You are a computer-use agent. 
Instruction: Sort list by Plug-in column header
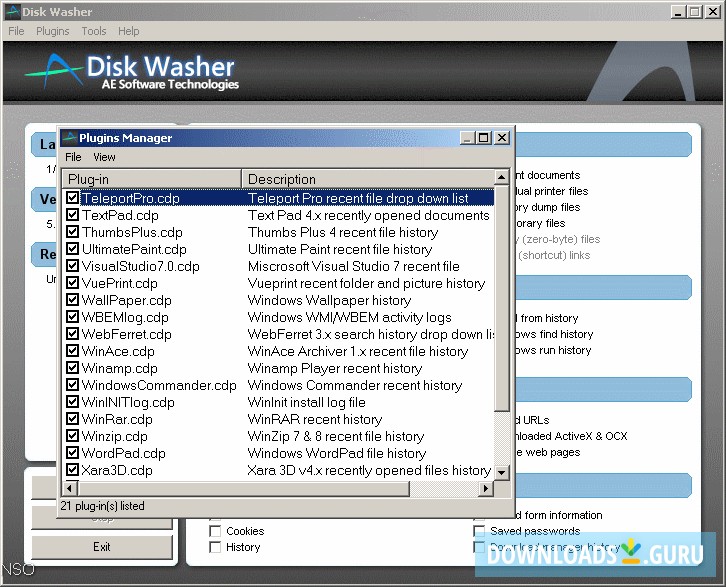pyautogui.click(x=151, y=179)
